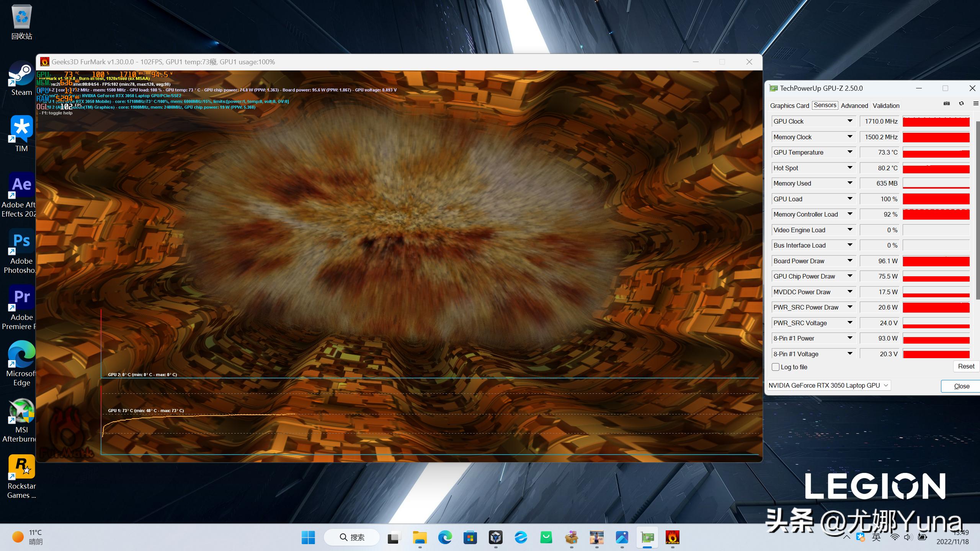Enable the Log to file checkbox
980x551 pixels.
[776, 367]
